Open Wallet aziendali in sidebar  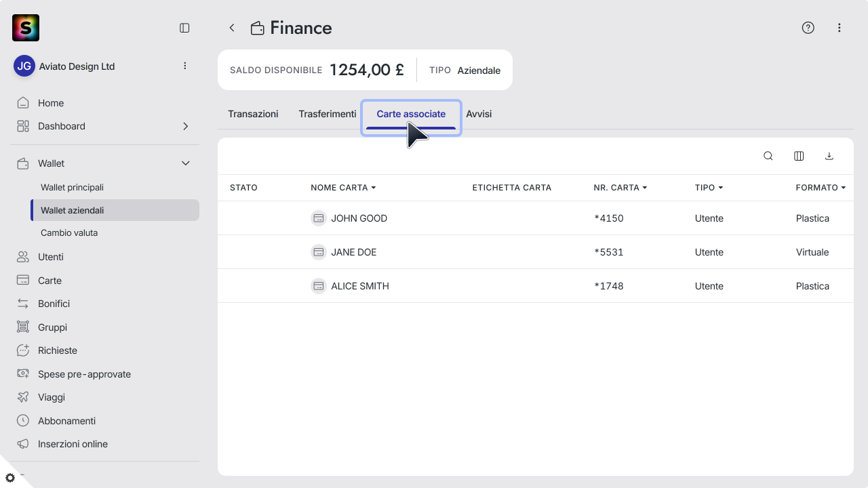point(115,210)
